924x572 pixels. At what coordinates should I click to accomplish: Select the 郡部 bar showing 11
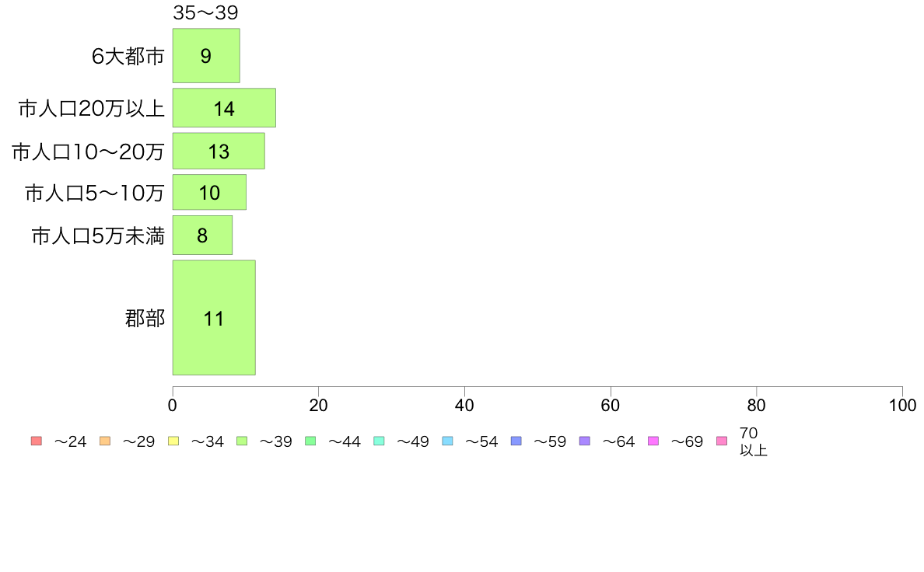[x=214, y=318]
